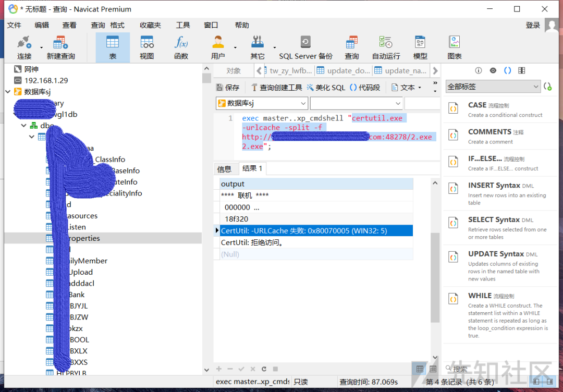
Task: Switch to the 结果 1 tab
Action: 252,168
